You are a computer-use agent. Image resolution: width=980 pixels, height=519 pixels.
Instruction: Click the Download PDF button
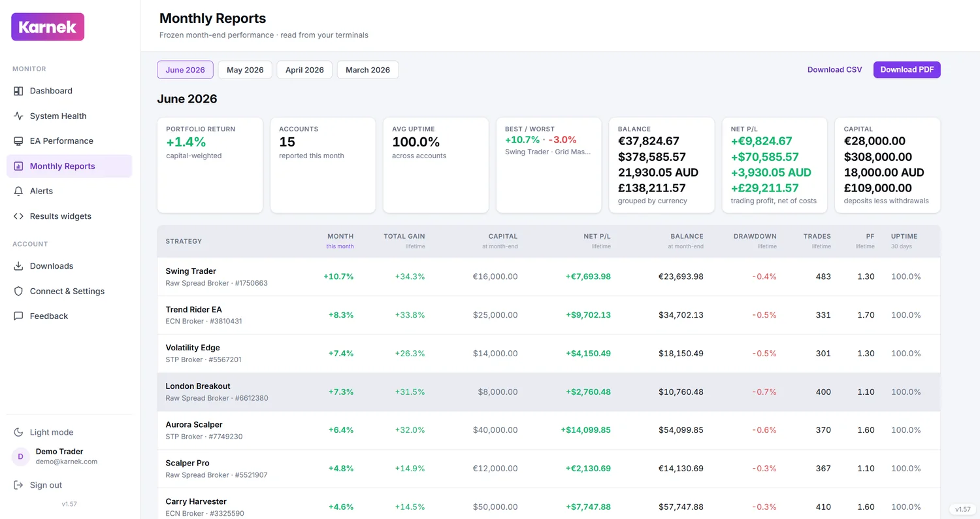click(x=907, y=70)
